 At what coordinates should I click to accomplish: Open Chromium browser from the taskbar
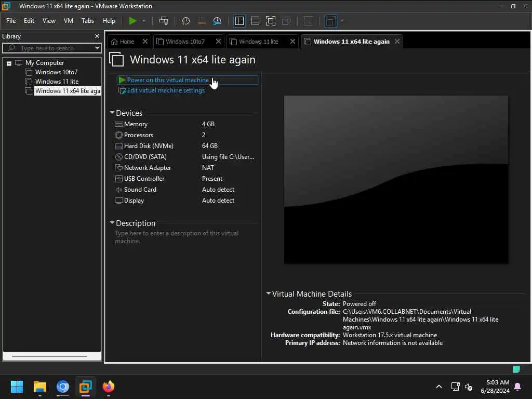pyautogui.click(x=63, y=387)
